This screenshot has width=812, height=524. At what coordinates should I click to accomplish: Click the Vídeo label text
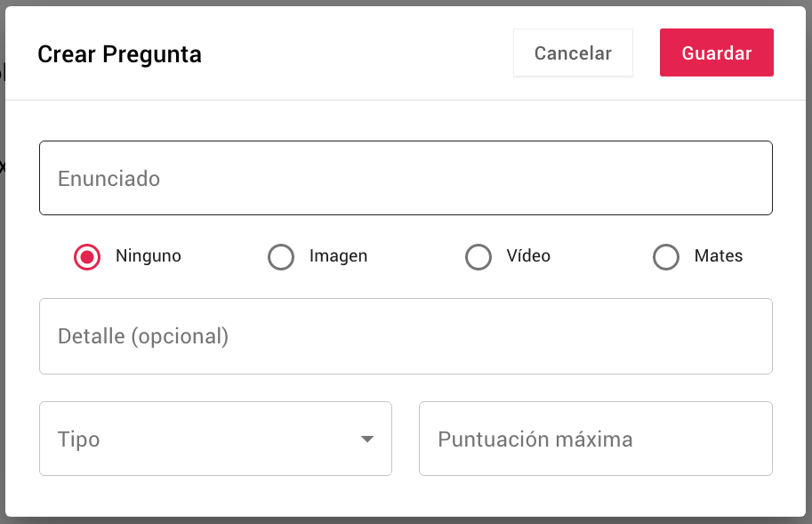pos(528,256)
